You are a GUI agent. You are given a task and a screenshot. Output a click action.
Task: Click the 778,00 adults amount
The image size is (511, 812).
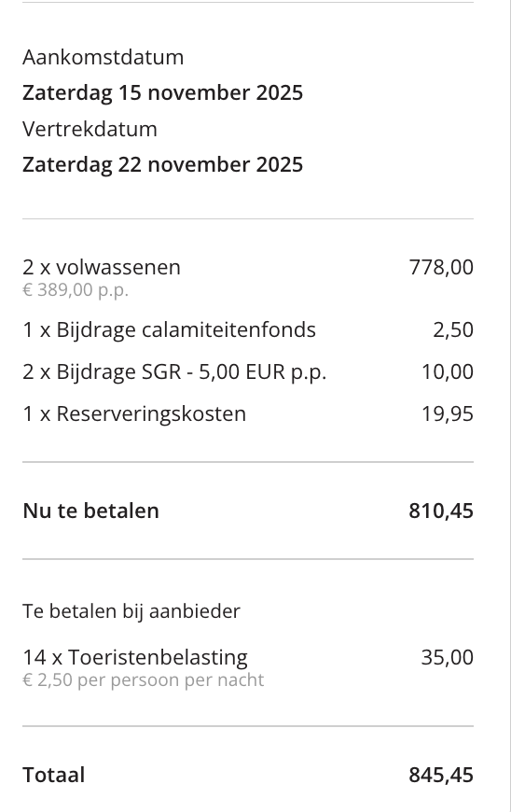coord(441,267)
